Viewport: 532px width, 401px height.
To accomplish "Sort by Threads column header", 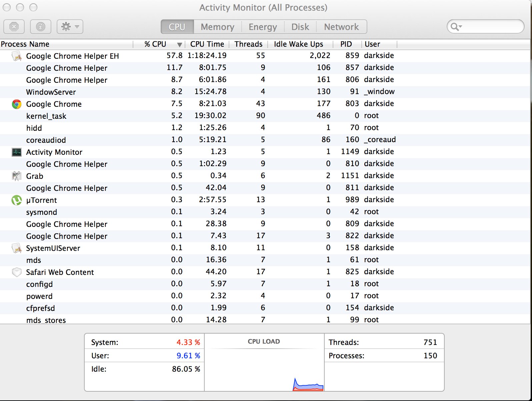I will click(248, 44).
